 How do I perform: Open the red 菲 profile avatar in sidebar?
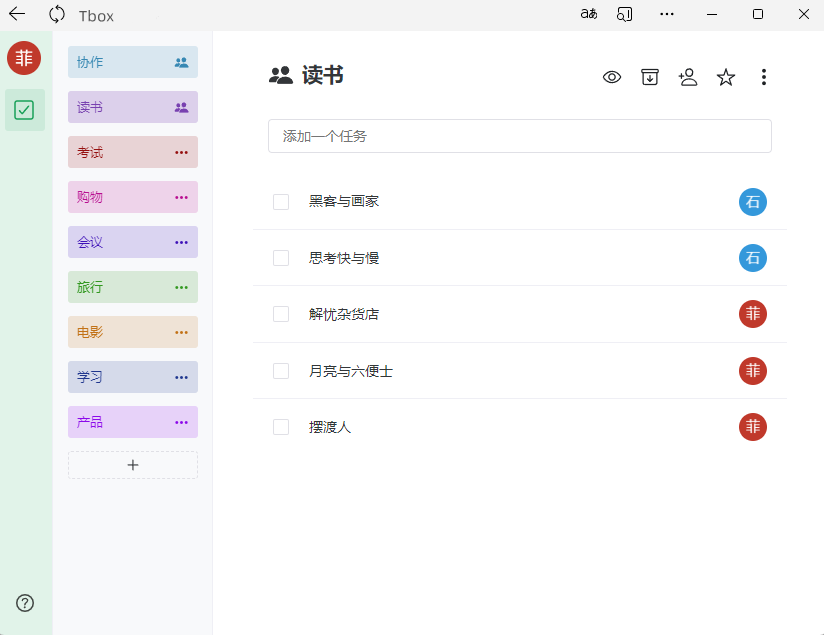click(24, 58)
